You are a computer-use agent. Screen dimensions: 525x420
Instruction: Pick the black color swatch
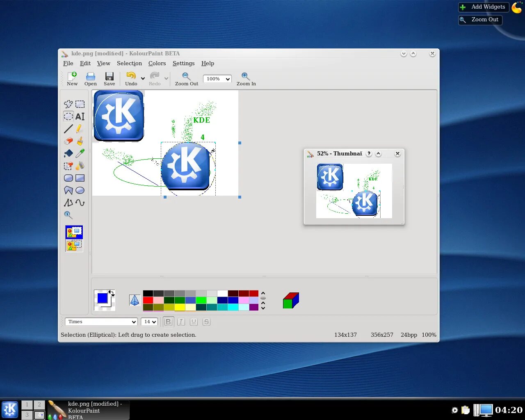click(x=148, y=293)
